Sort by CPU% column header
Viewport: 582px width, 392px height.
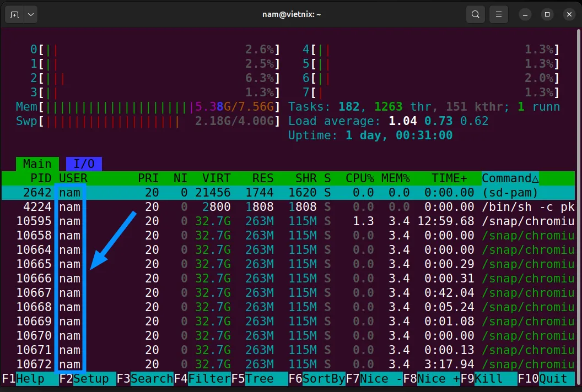[x=360, y=178]
